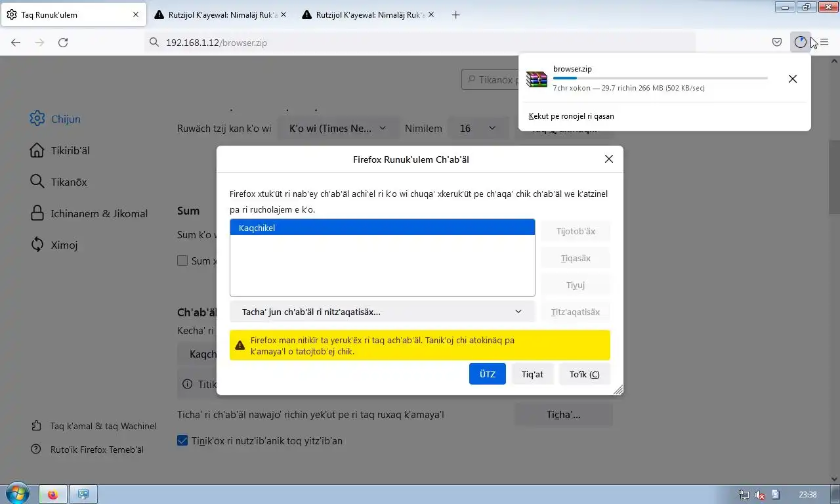Expand Tacha' jun ch'ab'äl language dropdown
Image resolution: width=840 pixels, height=504 pixels.
(382, 312)
